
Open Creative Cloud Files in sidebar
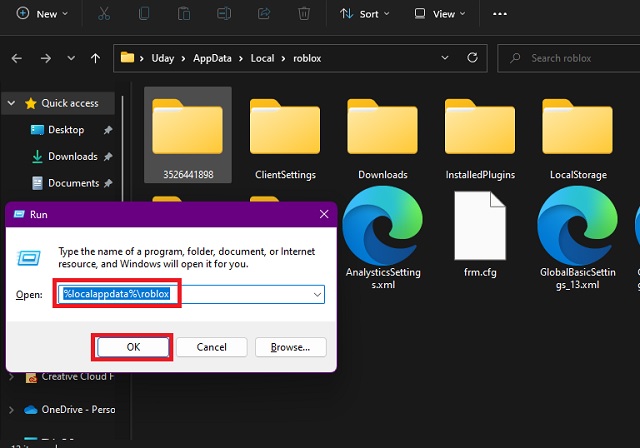coord(70,377)
